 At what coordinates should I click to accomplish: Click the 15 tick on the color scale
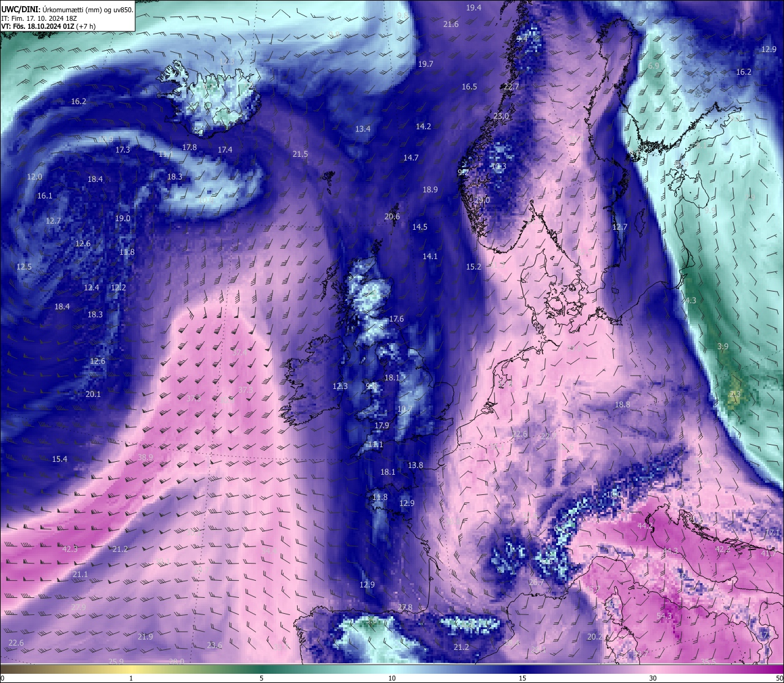(x=522, y=678)
